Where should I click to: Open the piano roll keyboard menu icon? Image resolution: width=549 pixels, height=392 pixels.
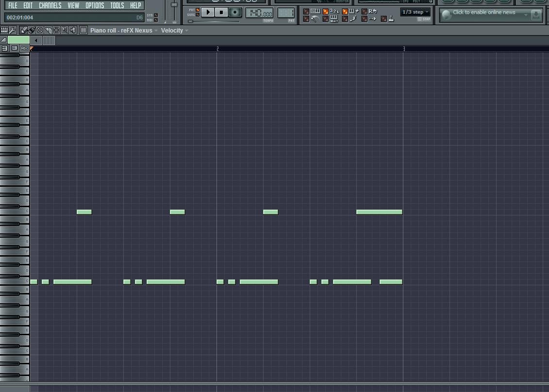pos(4,31)
